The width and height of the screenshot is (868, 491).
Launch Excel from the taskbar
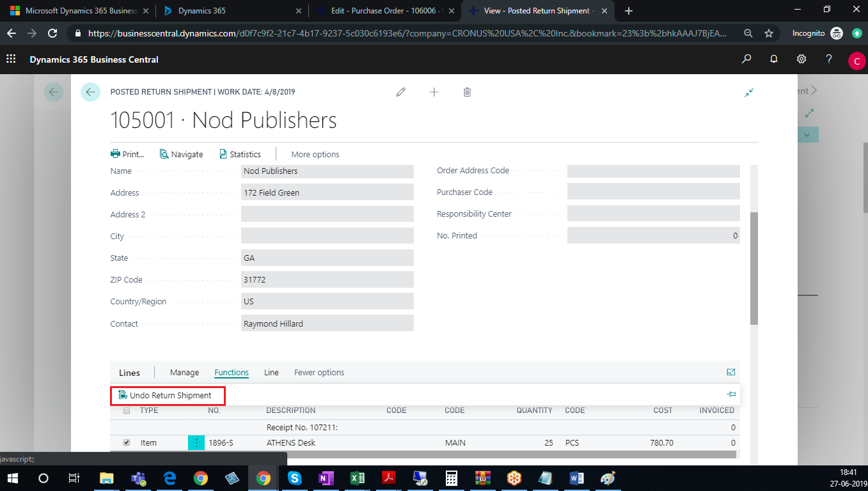click(x=358, y=478)
